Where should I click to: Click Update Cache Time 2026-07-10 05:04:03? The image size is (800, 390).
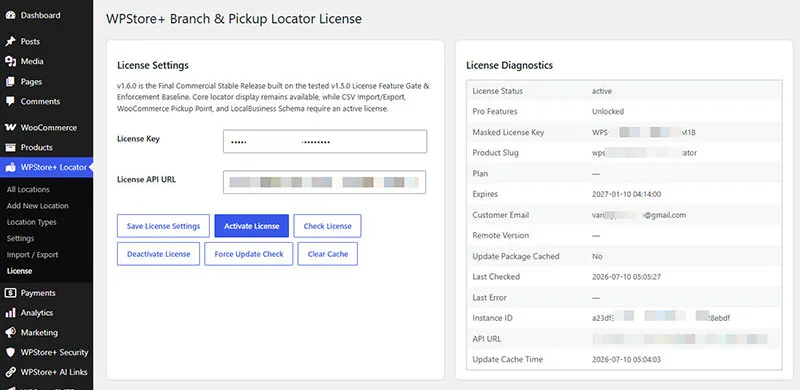coord(626,359)
